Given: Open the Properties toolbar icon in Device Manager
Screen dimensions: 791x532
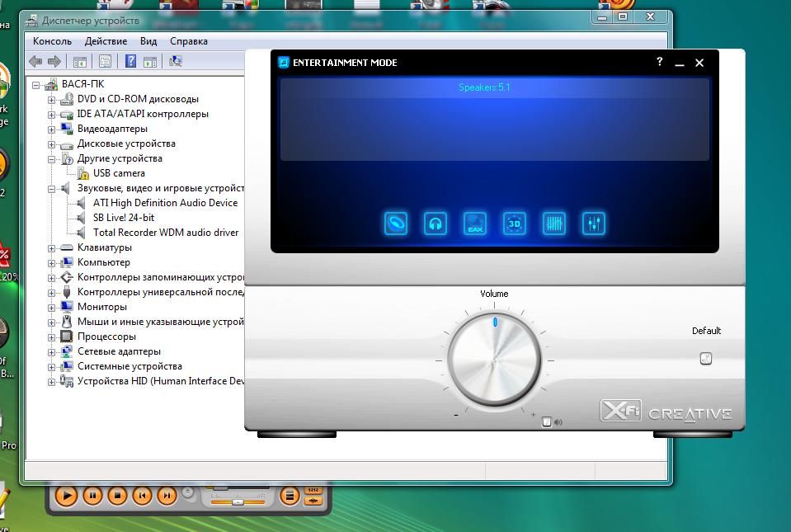Looking at the screenshot, I should point(105,62).
